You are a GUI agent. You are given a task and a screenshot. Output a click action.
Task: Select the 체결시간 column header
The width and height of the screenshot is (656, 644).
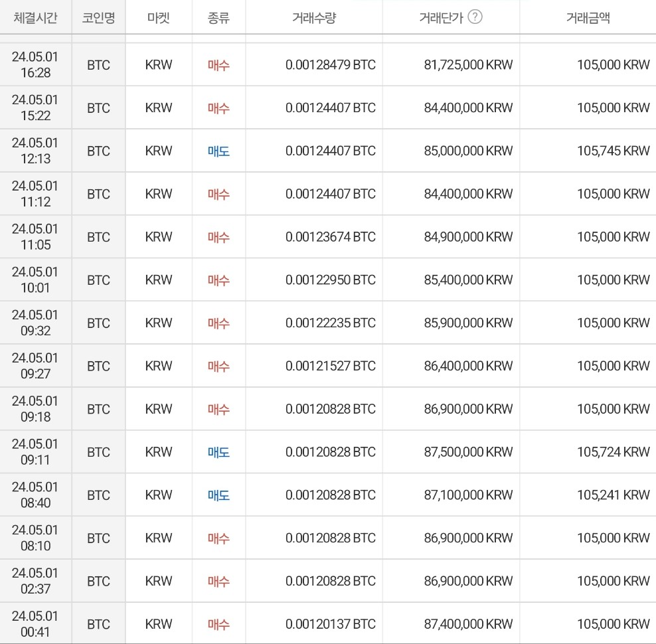[36, 17]
